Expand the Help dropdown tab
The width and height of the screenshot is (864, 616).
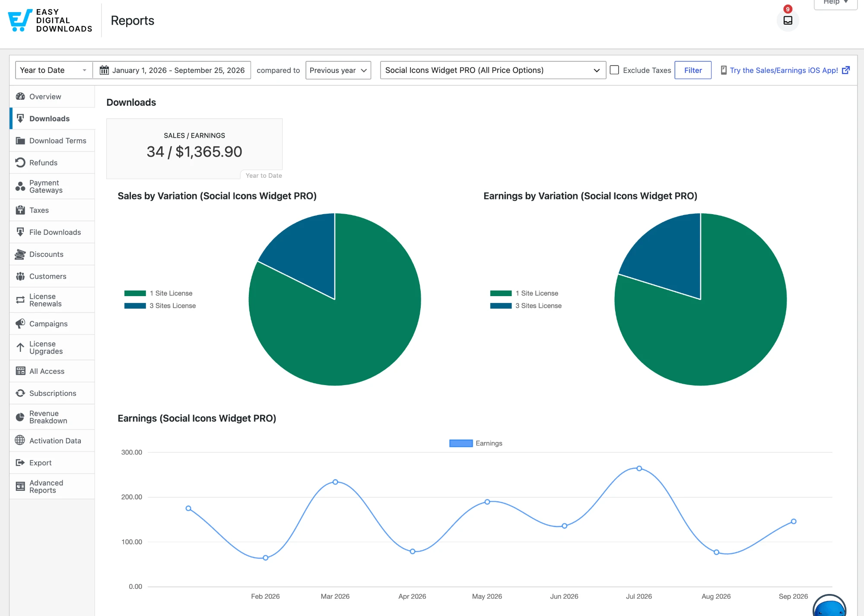[835, 3]
